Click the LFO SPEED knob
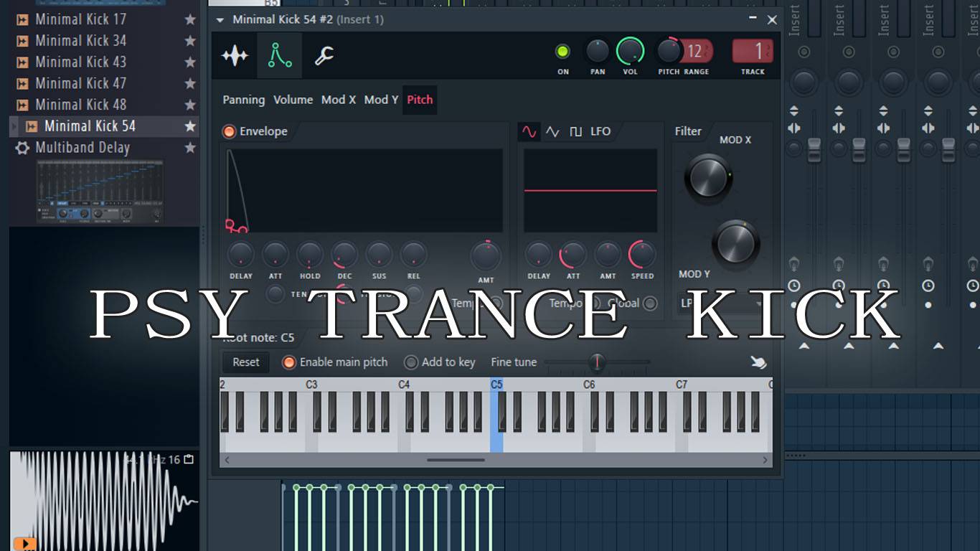The width and height of the screenshot is (980, 551). (x=642, y=255)
